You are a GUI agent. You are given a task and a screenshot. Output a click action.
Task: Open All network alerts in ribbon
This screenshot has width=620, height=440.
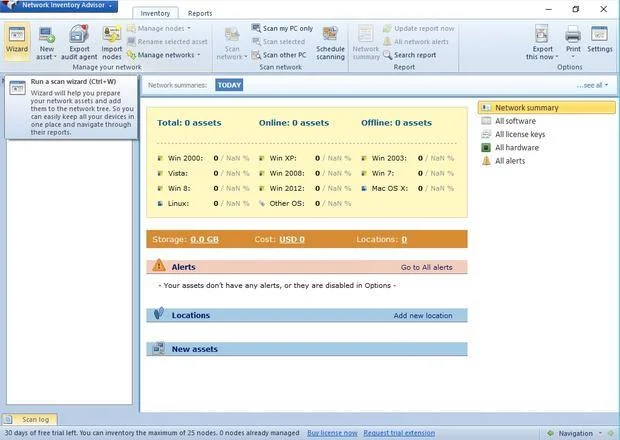click(416, 42)
